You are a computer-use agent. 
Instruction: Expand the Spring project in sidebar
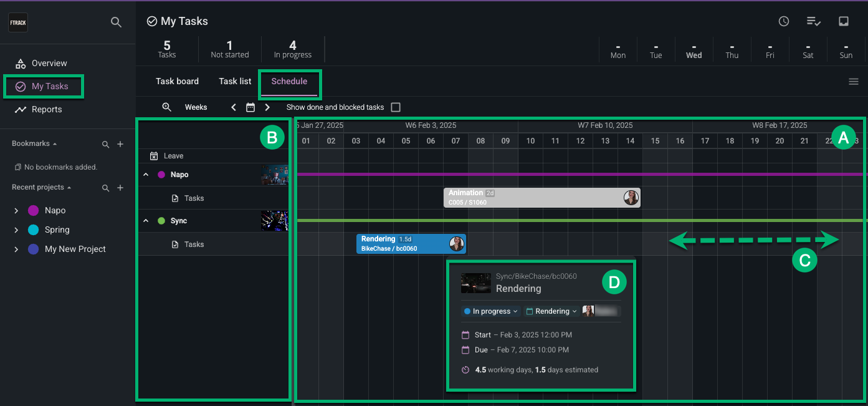pyautogui.click(x=17, y=230)
